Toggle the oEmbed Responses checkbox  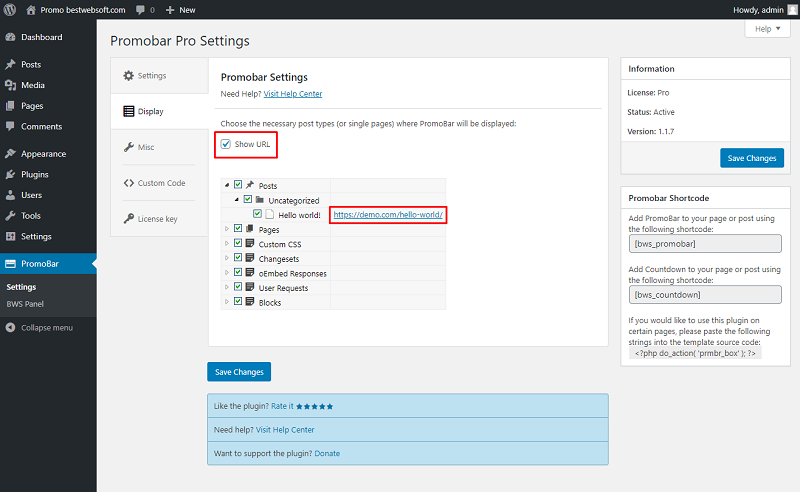238,273
